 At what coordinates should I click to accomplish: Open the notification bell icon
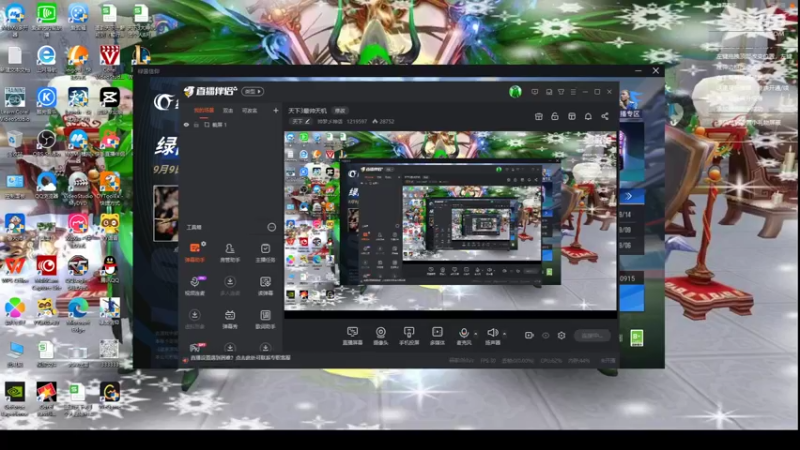click(x=588, y=116)
